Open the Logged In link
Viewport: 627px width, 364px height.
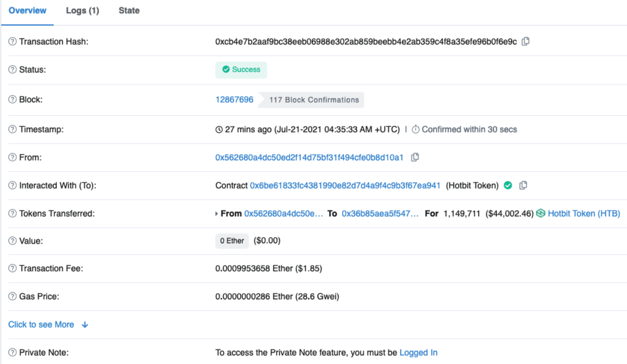point(419,352)
